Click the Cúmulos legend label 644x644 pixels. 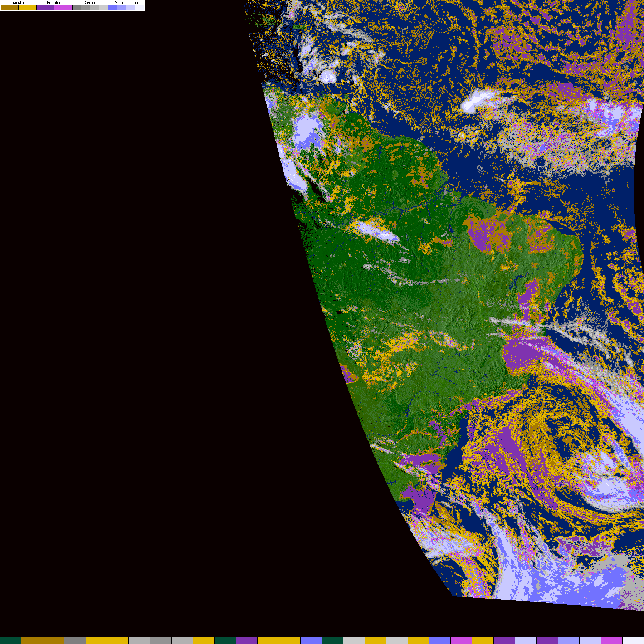[18, 3]
